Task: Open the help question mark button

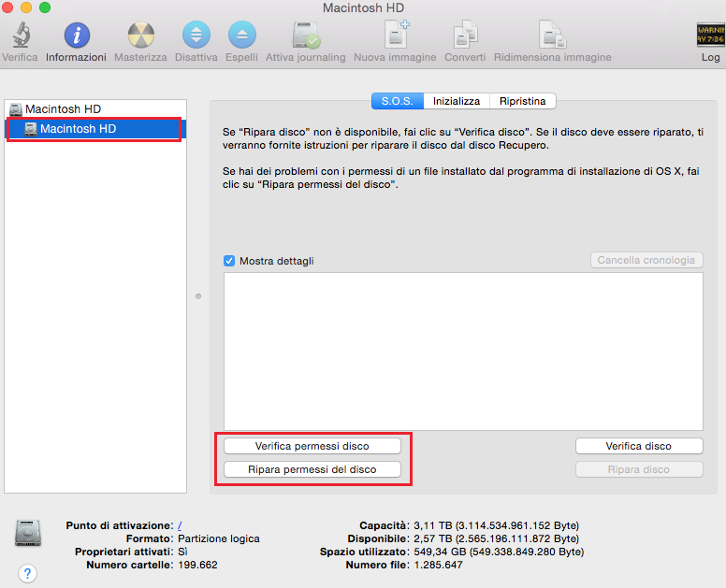Action: (27, 574)
